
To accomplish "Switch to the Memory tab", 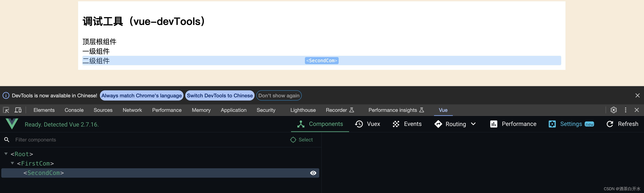I will click(201, 110).
